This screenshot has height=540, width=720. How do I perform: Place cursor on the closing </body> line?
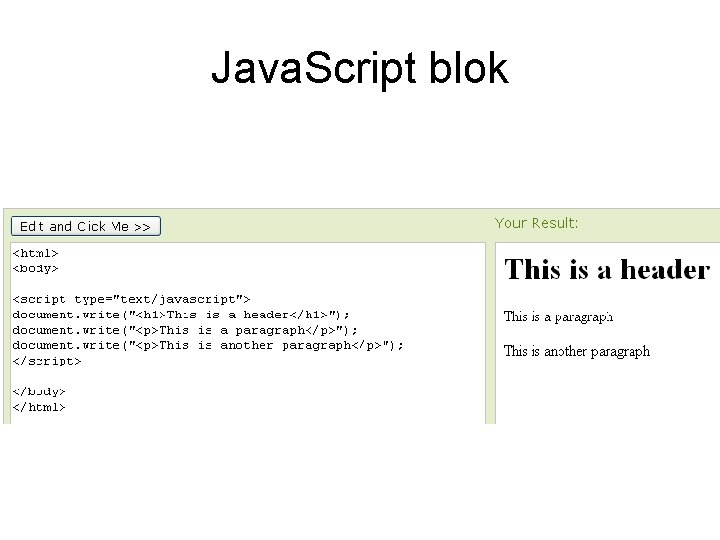39,392
